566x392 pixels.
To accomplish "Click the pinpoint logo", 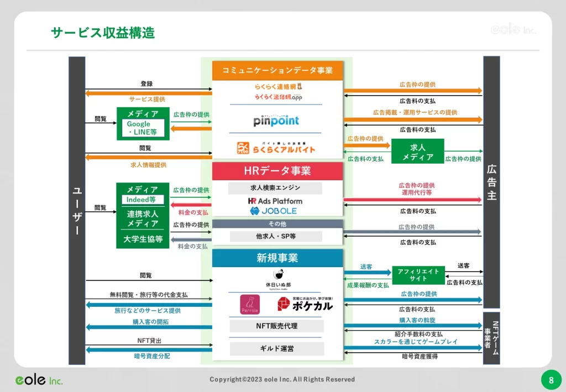I will click(x=276, y=120).
